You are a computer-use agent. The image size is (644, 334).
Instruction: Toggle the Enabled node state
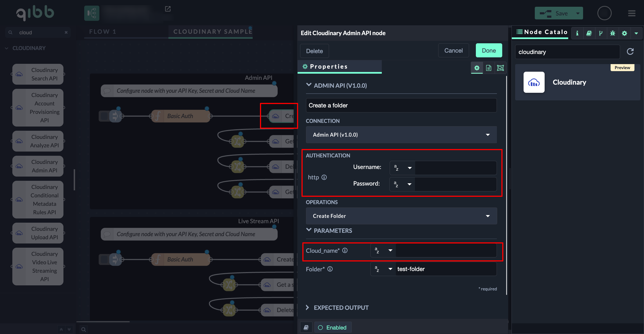point(333,328)
